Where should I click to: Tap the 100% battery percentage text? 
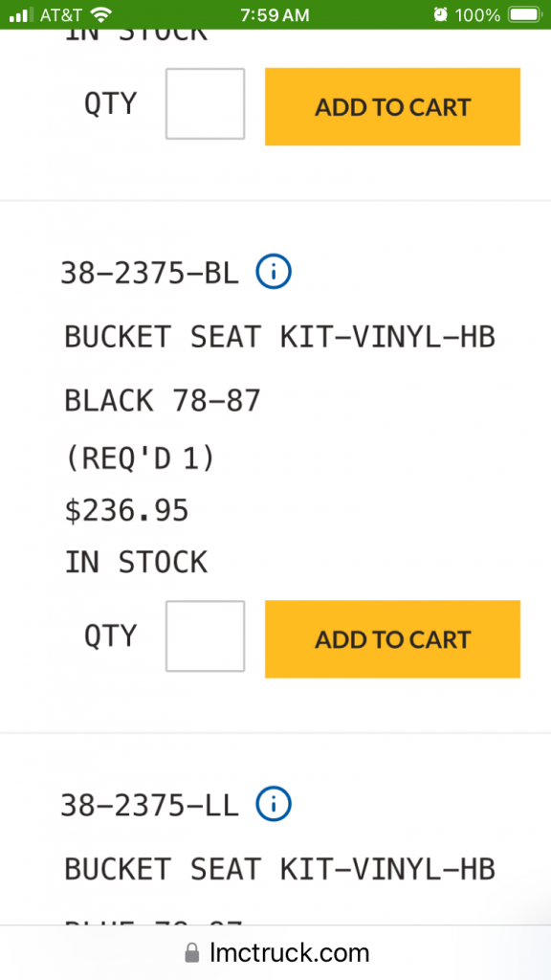[478, 15]
